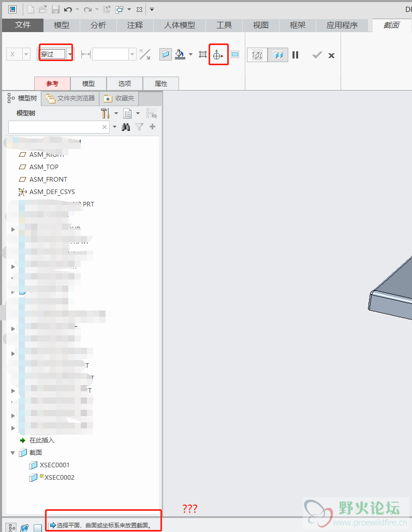Click the Regenerate icon in quick access toolbar
The height and width of the screenshot is (532, 412).
(x=107, y=9)
